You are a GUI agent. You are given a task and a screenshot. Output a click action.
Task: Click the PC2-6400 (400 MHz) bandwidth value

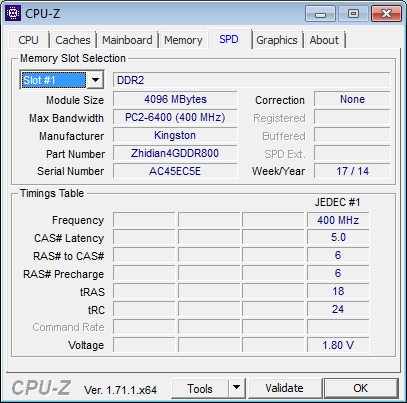click(x=175, y=117)
